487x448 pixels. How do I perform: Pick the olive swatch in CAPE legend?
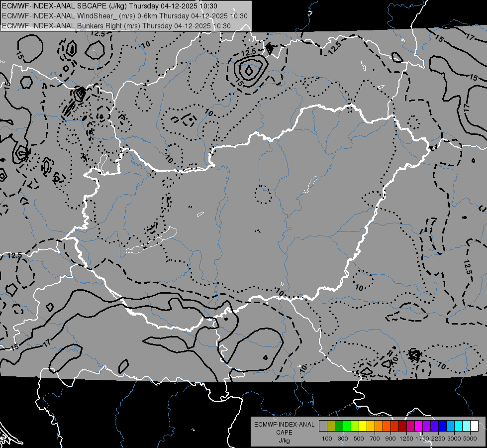pyautogui.click(x=331, y=426)
